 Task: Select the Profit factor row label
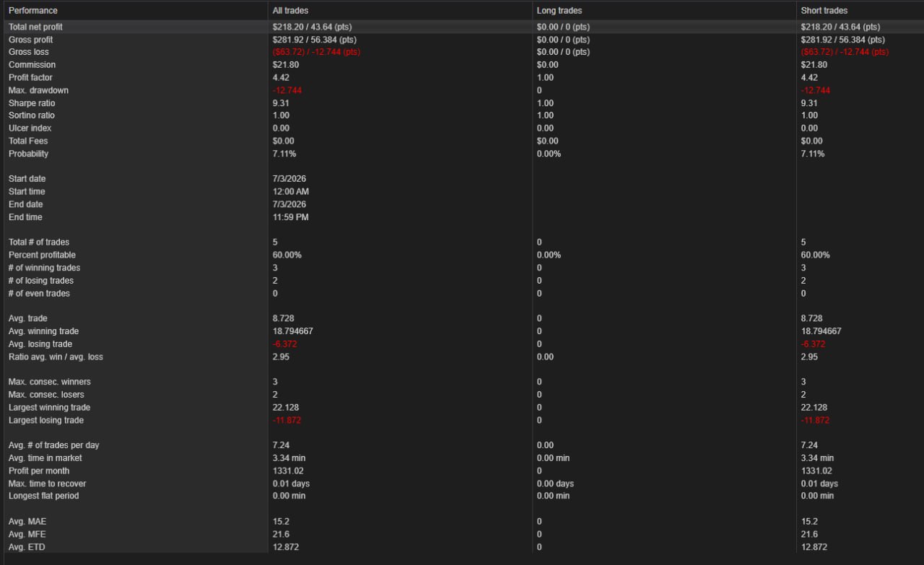point(30,78)
